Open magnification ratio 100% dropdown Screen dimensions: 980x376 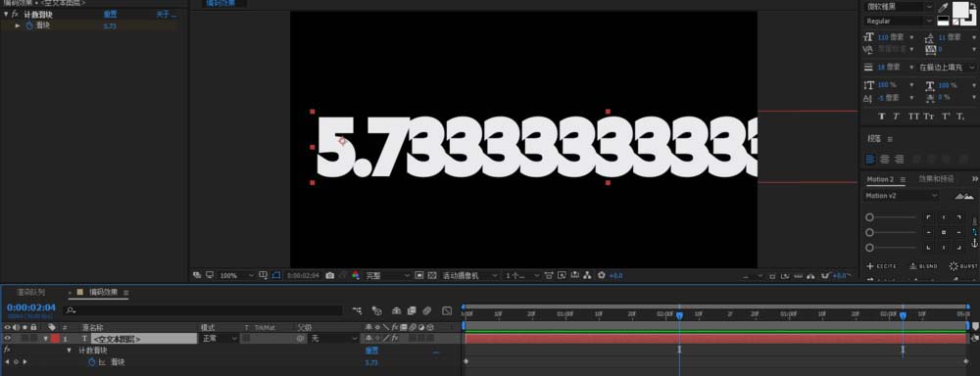[237, 275]
